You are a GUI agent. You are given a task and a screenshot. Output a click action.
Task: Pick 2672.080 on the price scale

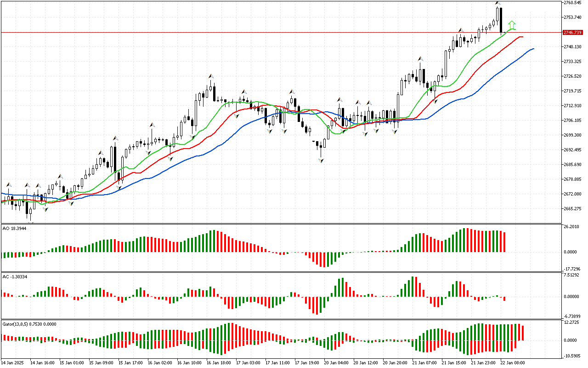[572, 194]
